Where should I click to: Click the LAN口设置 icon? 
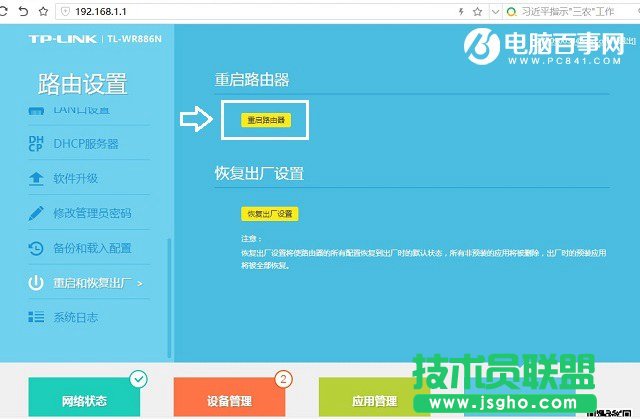click(36, 111)
